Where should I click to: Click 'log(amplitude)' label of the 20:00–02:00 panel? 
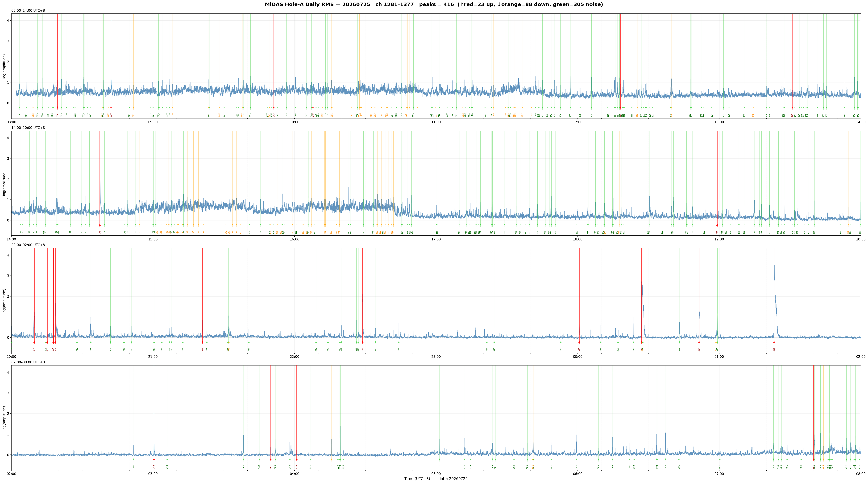point(4,300)
